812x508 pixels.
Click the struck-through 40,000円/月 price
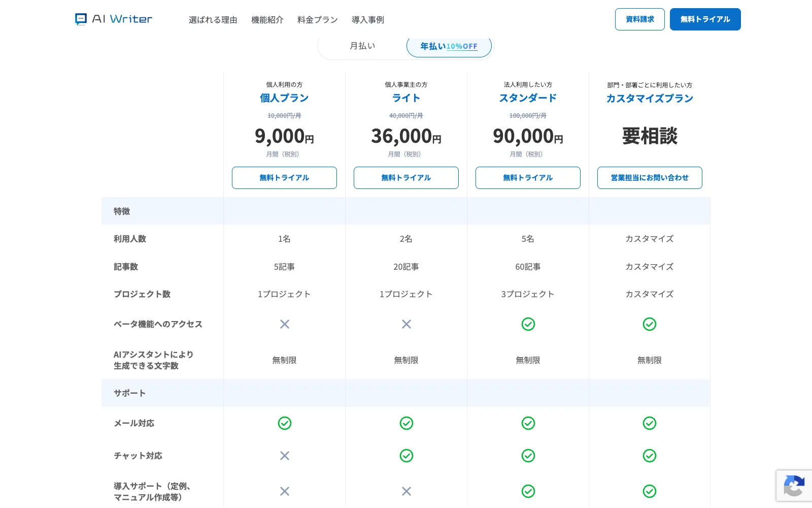(x=407, y=116)
